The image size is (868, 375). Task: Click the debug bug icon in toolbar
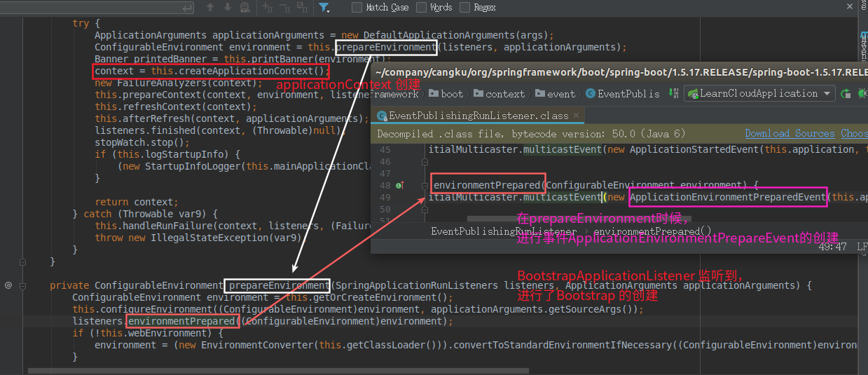pos(862,93)
